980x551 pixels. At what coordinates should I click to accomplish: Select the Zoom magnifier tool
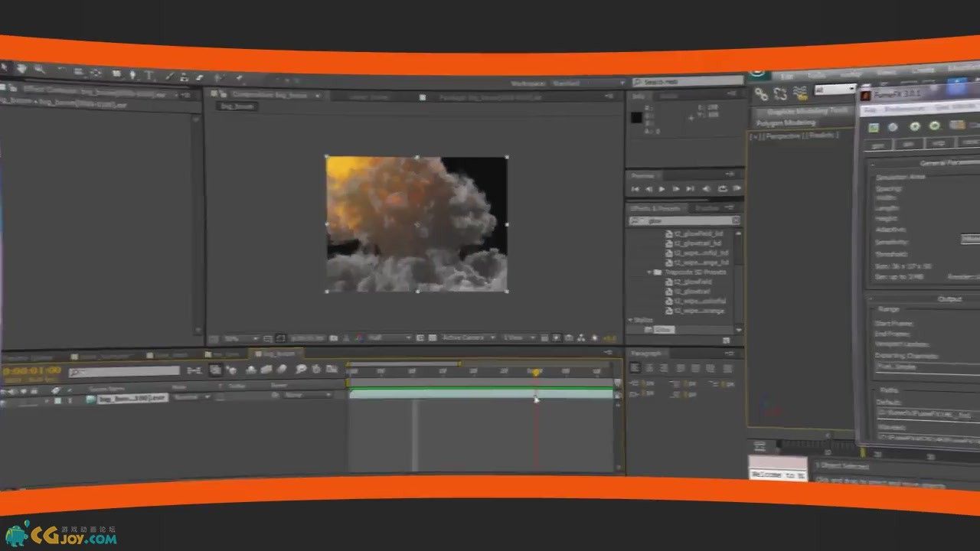(x=39, y=70)
